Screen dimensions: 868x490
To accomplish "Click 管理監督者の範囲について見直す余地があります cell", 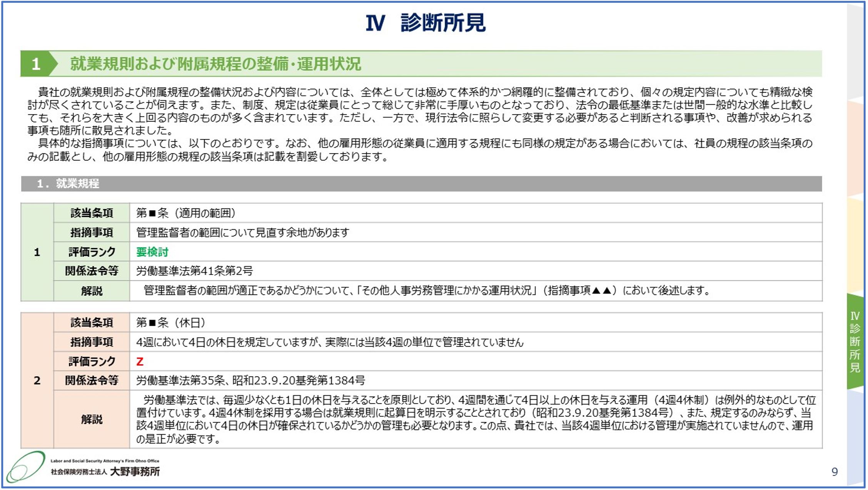I will point(476,232).
